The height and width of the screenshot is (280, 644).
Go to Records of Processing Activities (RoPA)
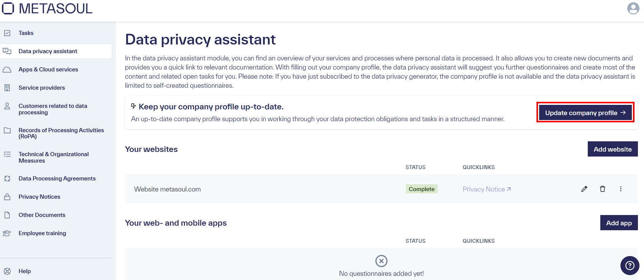coord(61,133)
